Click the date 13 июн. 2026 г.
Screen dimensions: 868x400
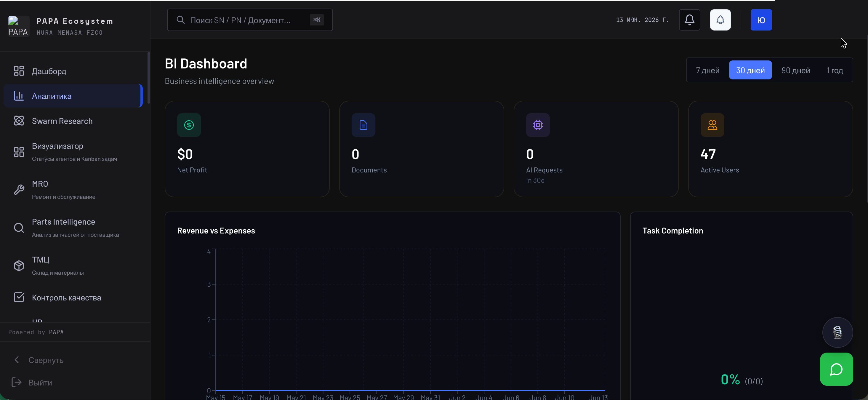pyautogui.click(x=643, y=20)
